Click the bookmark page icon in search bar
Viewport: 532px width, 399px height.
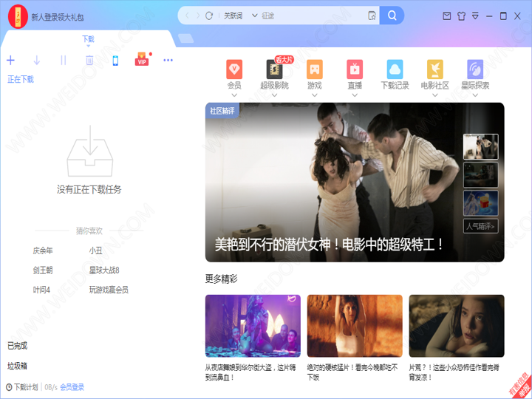372,16
